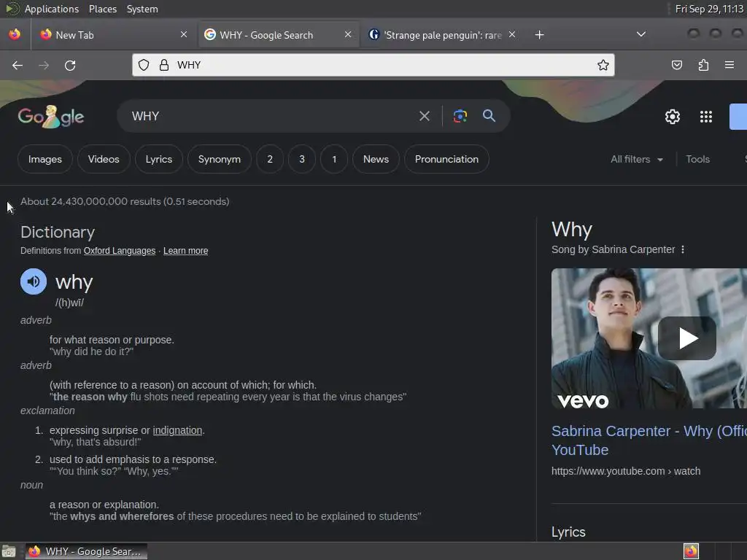This screenshot has height=560, width=747.
Task: Click the desktop environment logo icon
Action: click(x=12, y=9)
